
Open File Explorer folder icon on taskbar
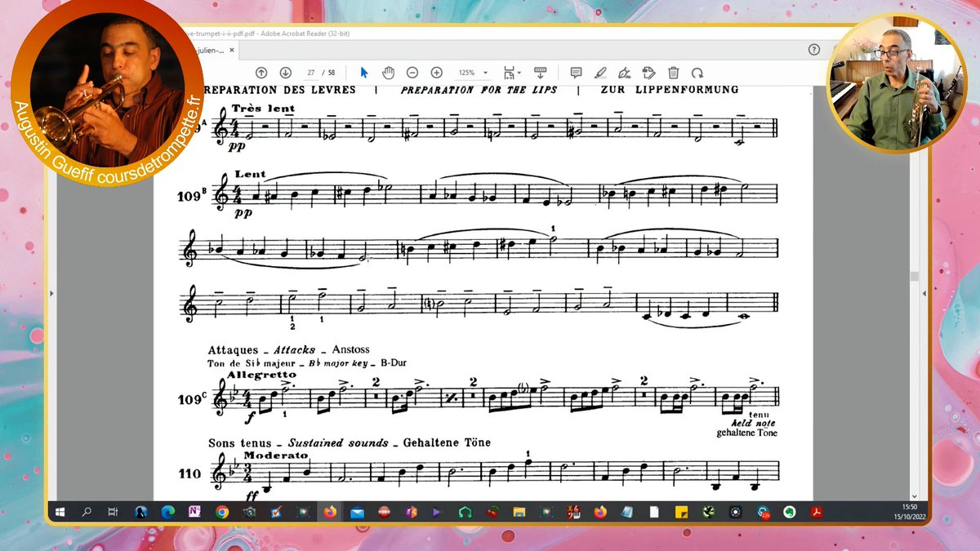coord(519,512)
